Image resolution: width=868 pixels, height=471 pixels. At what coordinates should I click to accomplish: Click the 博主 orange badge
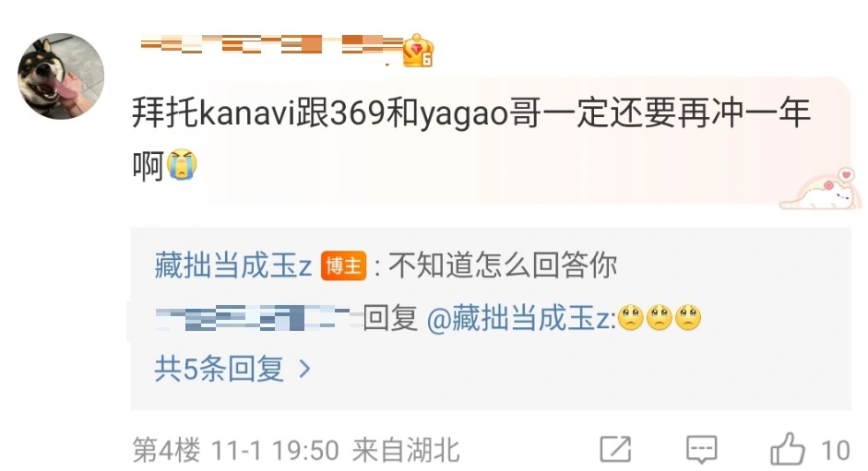click(x=344, y=265)
